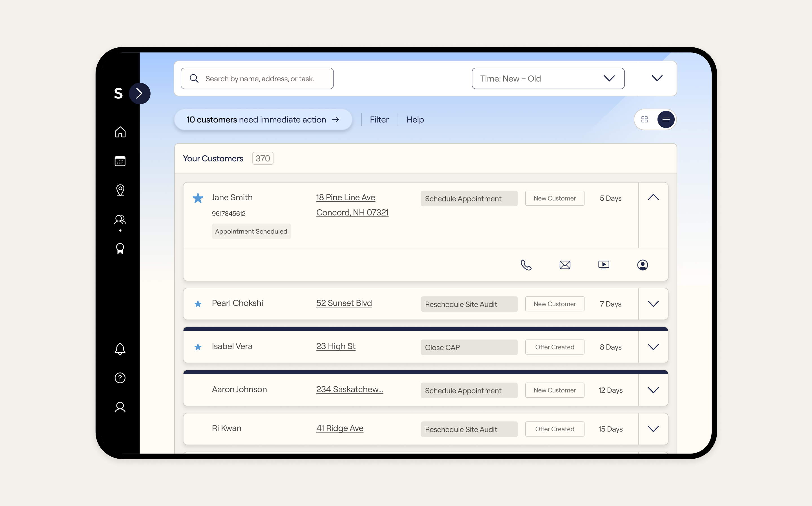Expand the sidebar with the arrow button
Image resolution: width=812 pixels, height=506 pixels.
point(140,93)
